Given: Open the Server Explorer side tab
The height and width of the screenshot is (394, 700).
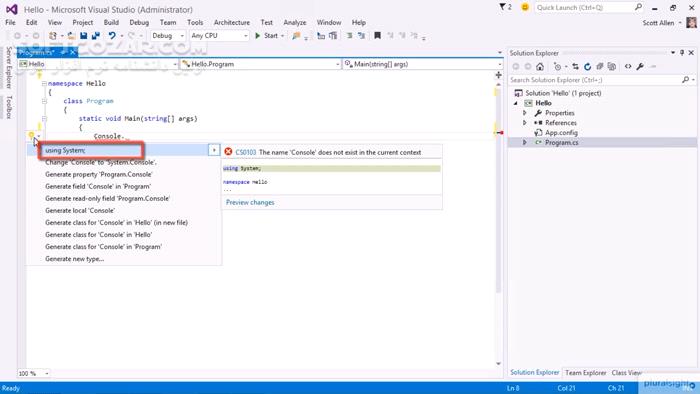Looking at the screenshot, I should pos(8,68).
